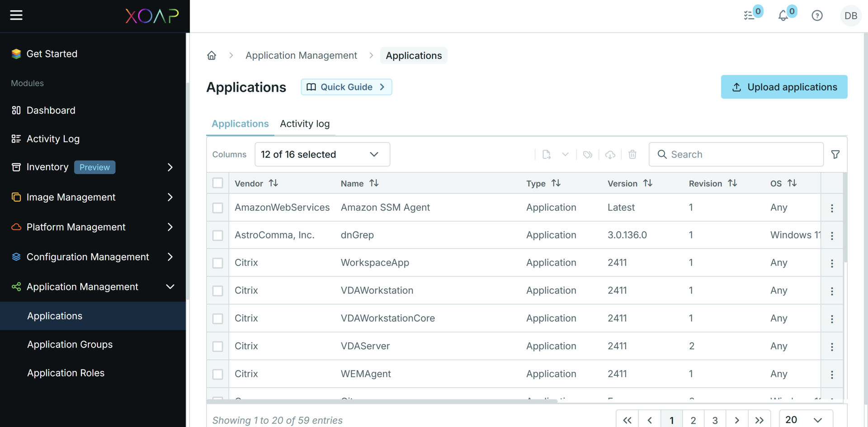Open the filter icon beside the search box
Image resolution: width=868 pixels, height=427 pixels.
[835, 154]
